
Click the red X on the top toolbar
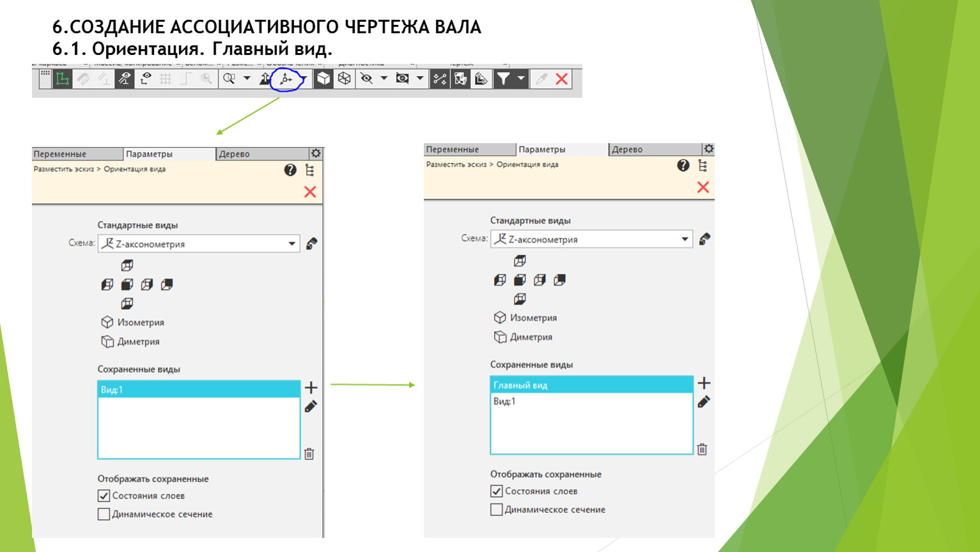562,79
